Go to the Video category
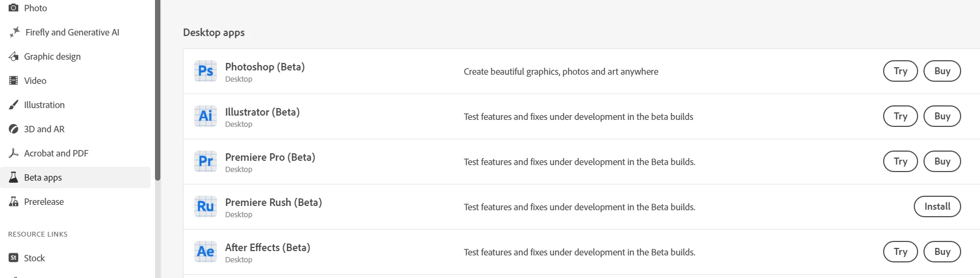The width and height of the screenshot is (980, 278). tap(35, 81)
